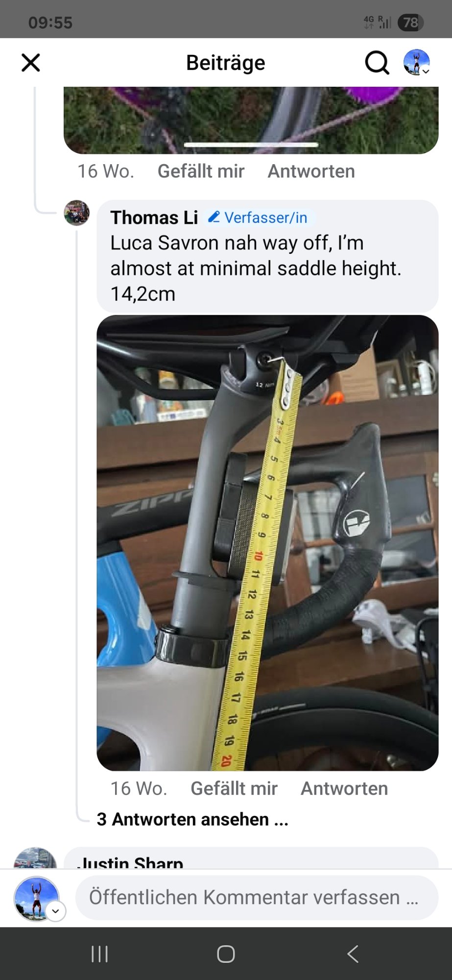The image size is (452, 980).
Task: Like Thomas Li's comment with Gefällt mir
Action: point(234,788)
